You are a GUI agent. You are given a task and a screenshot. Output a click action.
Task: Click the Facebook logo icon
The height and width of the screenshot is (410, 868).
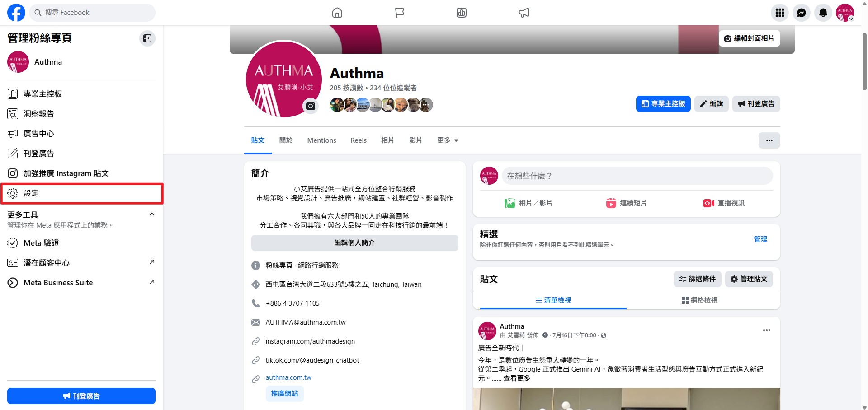point(16,13)
